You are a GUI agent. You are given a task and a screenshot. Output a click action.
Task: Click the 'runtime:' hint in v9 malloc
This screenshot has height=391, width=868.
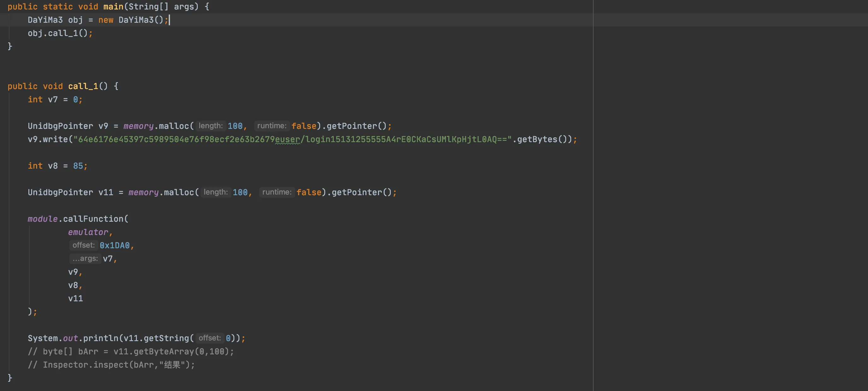(272, 126)
